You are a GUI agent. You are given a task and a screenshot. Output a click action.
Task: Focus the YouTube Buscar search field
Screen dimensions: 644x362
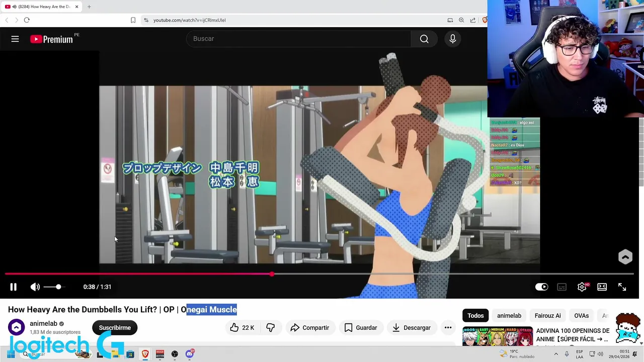point(299,39)
